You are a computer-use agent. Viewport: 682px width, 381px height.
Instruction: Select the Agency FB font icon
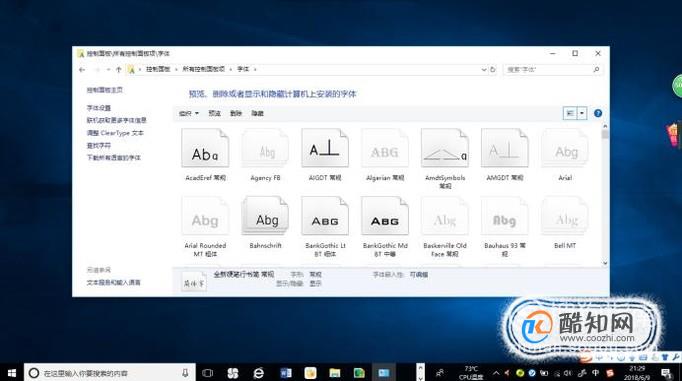pyautogui.click(x=265, y=148)
